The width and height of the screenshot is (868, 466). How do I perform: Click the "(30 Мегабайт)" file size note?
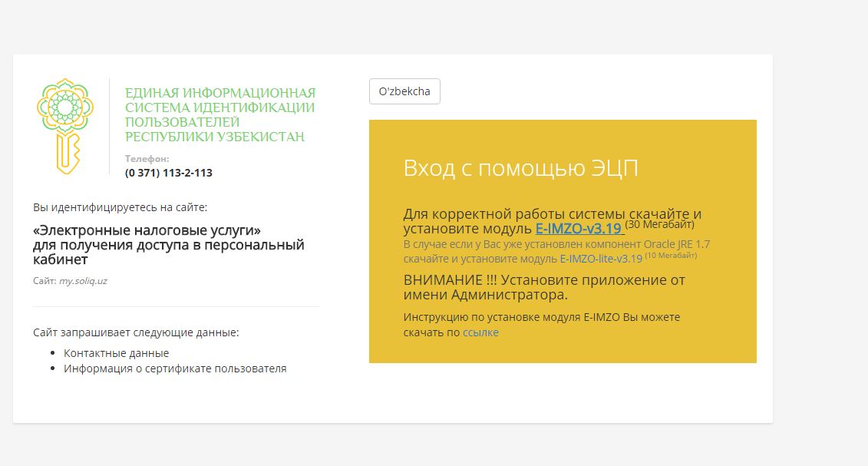tap(659, 225)
